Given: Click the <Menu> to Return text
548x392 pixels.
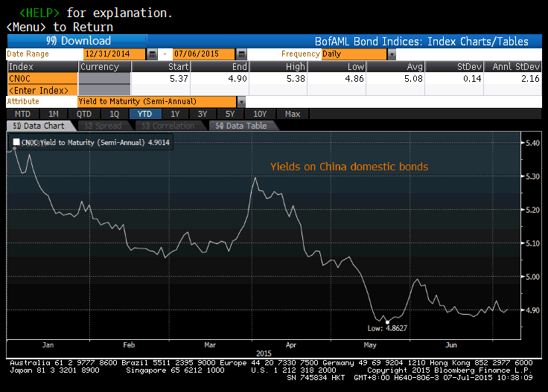Looking at the screenshot, I should pyautogui.click(x=60, y=27).
